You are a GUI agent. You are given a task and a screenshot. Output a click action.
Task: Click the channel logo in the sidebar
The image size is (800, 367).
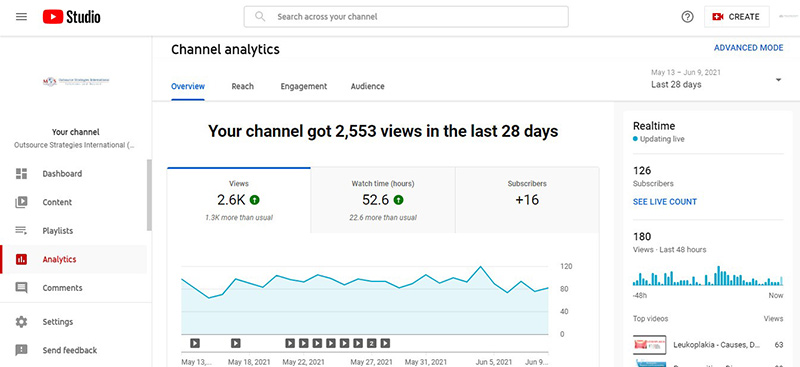click(76, 82)
